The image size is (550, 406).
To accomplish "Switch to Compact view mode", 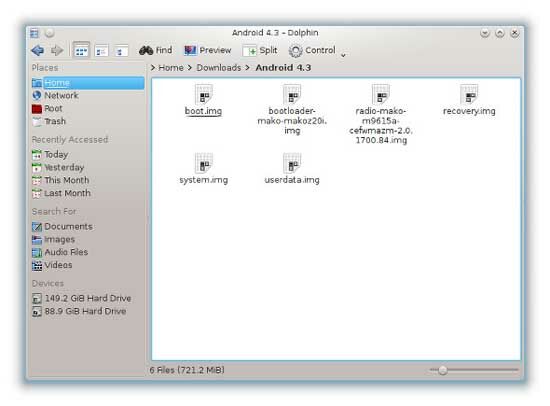I will point(101,51).
